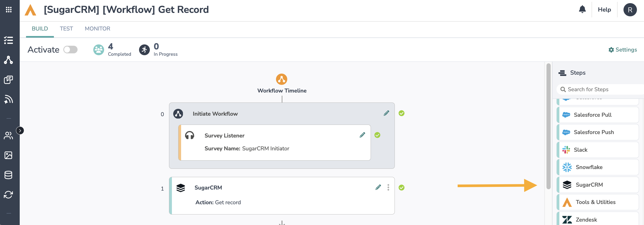
Task: Click the Help link
Action: (604, 10)
